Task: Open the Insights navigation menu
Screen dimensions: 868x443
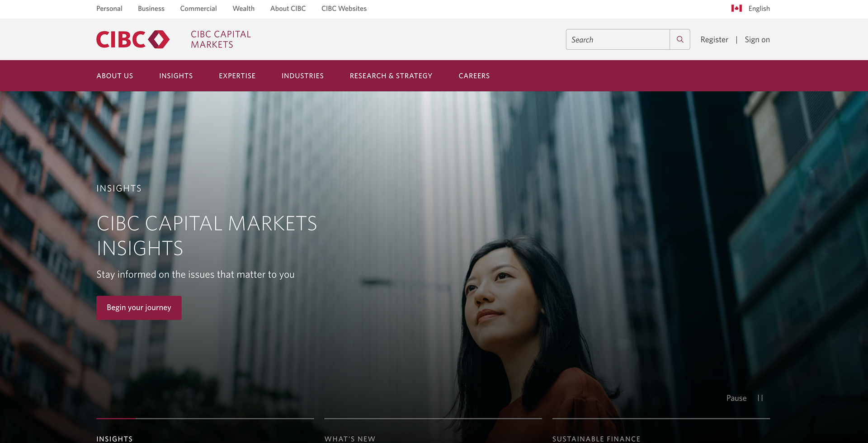Action: pyautogui.click(x=176, y=76)
